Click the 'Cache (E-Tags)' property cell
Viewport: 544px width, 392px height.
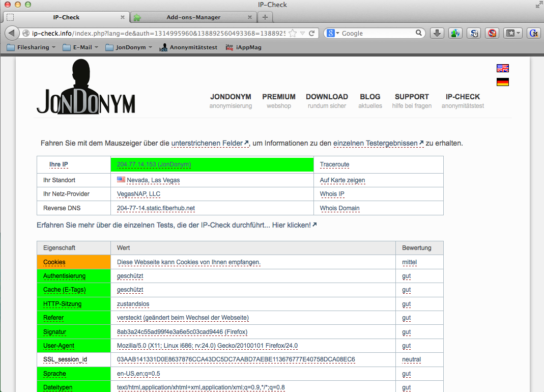click(x=74, y=290)
